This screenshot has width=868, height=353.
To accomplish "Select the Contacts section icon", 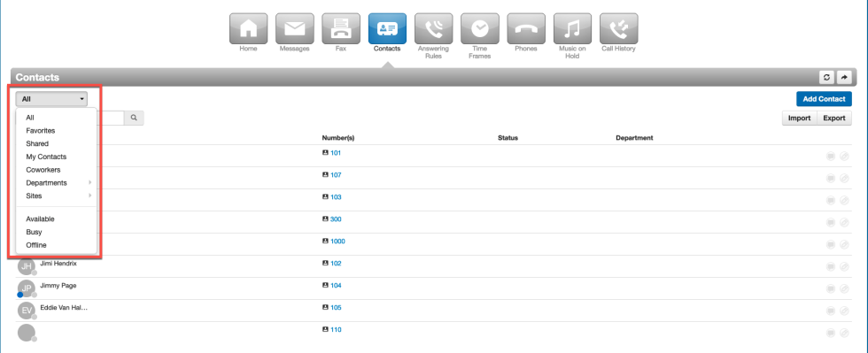I will pyautogui.click(x=387, y=29).
